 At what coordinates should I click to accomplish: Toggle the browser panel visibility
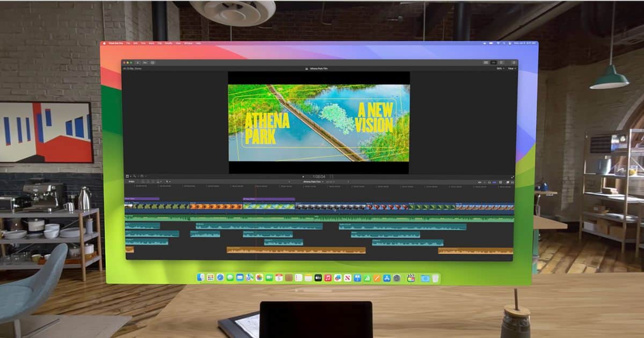(x=486, y=63)
